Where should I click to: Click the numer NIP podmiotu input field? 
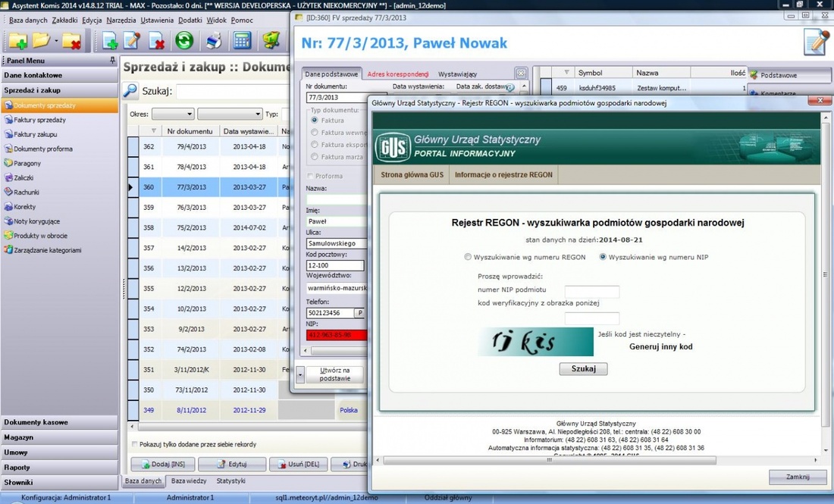591,291
